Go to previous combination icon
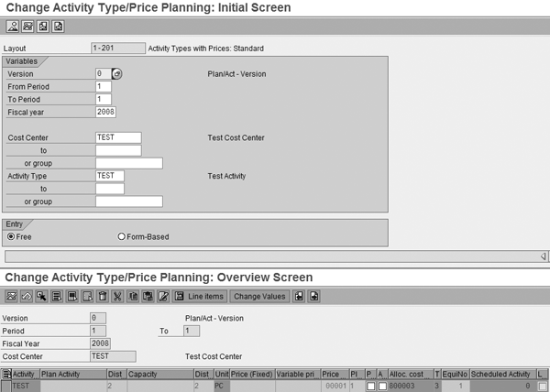This screenshot has width=550, height=392. [299, 297]
